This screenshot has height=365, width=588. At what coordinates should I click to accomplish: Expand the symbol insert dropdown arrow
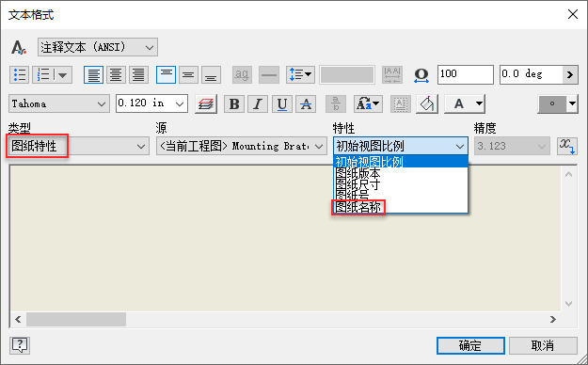coord(572,103)
